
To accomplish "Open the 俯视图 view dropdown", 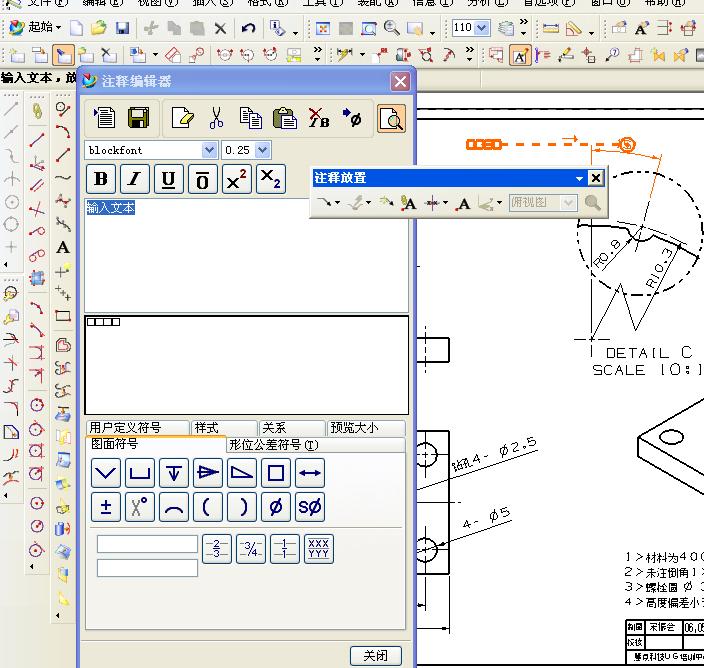I will pos(568,202).
